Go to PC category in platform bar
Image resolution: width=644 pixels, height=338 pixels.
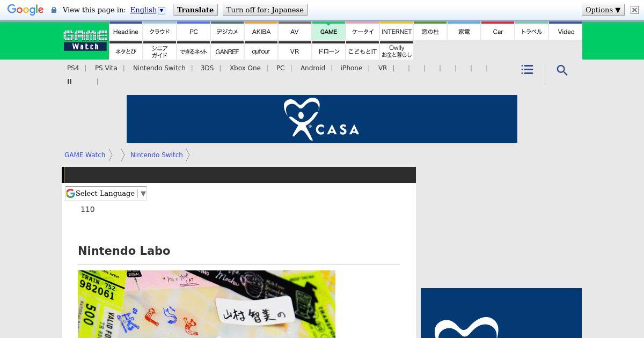280,68
